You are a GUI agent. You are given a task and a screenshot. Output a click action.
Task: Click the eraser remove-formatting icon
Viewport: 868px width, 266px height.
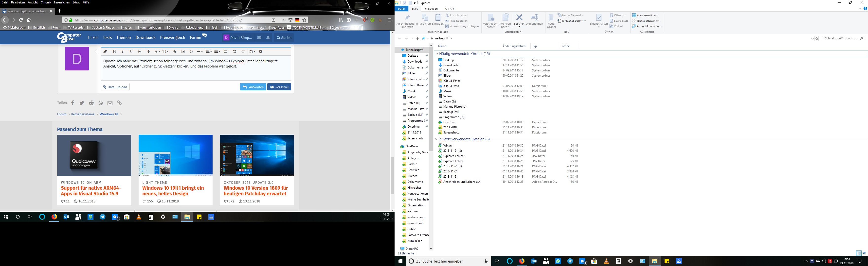[x=106, y=51]
